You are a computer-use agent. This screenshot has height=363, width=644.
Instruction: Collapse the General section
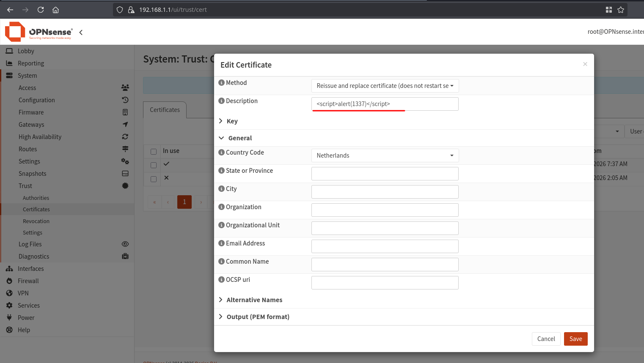click(235, 138)
